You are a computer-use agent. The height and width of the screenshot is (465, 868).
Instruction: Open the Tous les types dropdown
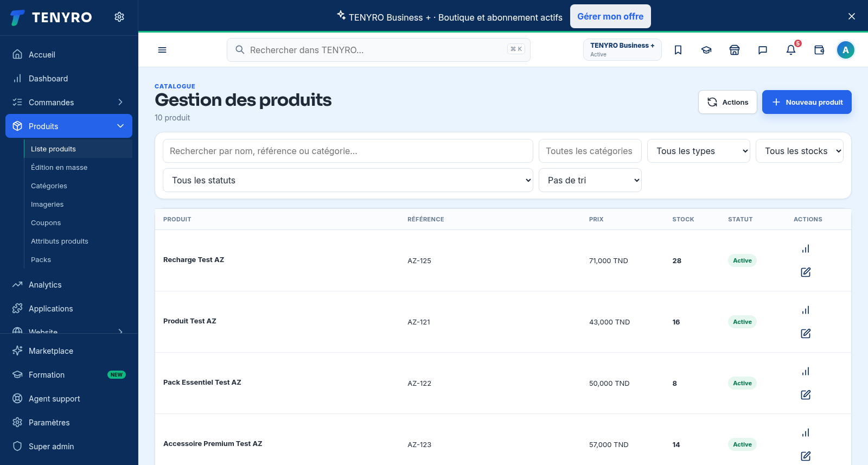pos(699,151)
